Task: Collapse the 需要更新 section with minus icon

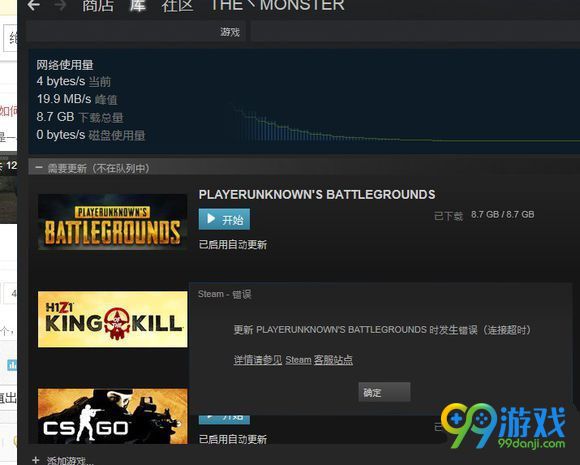Action: [38, 168]
